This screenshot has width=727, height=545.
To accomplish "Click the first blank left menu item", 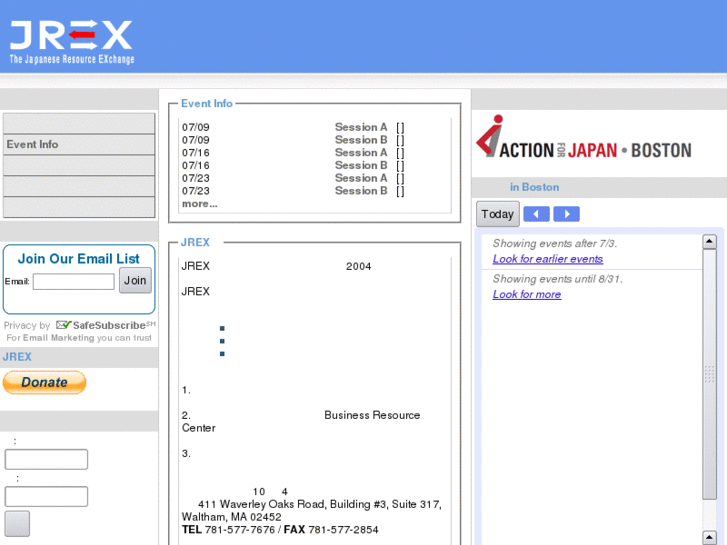I will point(79,123).
